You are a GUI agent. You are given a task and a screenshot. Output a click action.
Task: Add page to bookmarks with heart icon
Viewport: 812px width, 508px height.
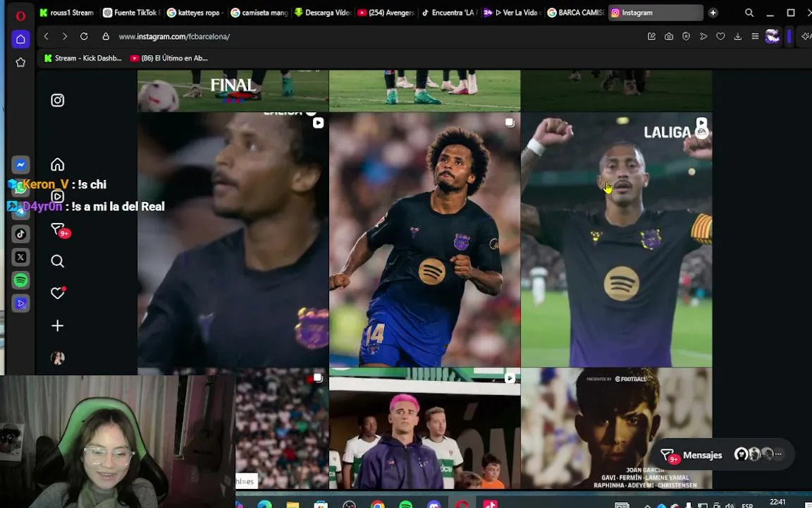point(720,36)
